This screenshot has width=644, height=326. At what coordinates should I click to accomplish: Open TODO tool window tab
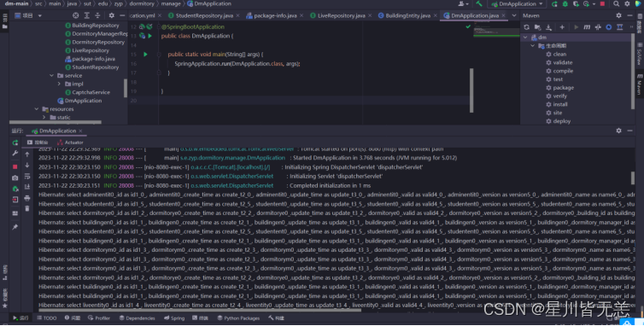(46, 318)
